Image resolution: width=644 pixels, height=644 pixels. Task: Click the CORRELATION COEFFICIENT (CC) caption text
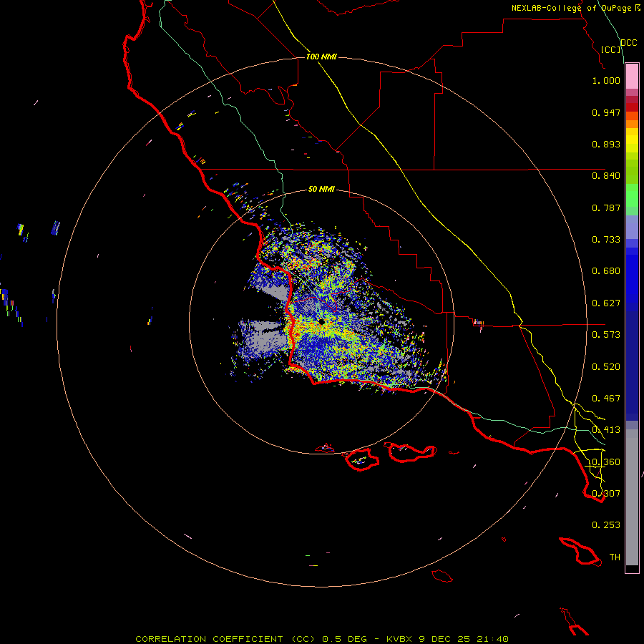(x=225, y=639)
